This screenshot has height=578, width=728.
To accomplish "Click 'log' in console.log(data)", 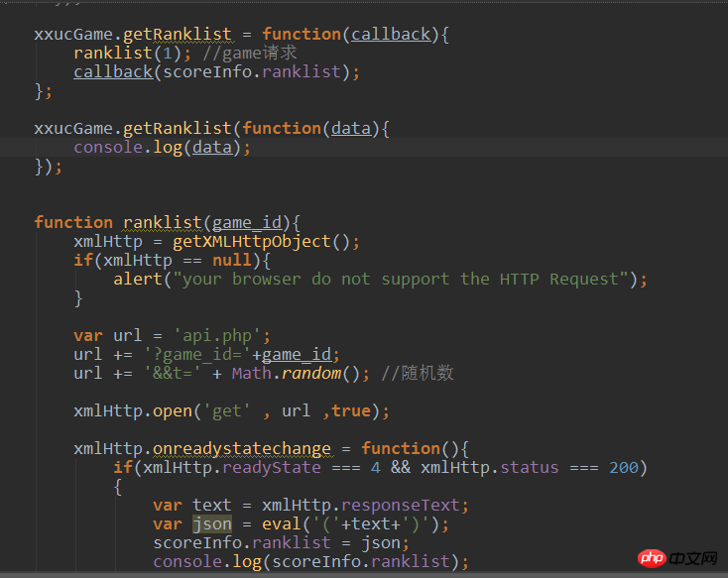I will pos(168,147).
